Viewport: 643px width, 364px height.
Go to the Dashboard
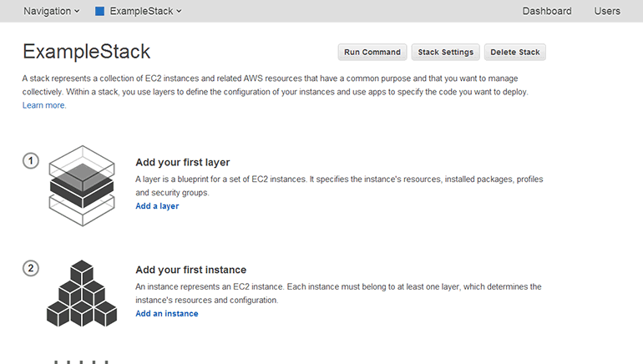(x=547, y=11)
